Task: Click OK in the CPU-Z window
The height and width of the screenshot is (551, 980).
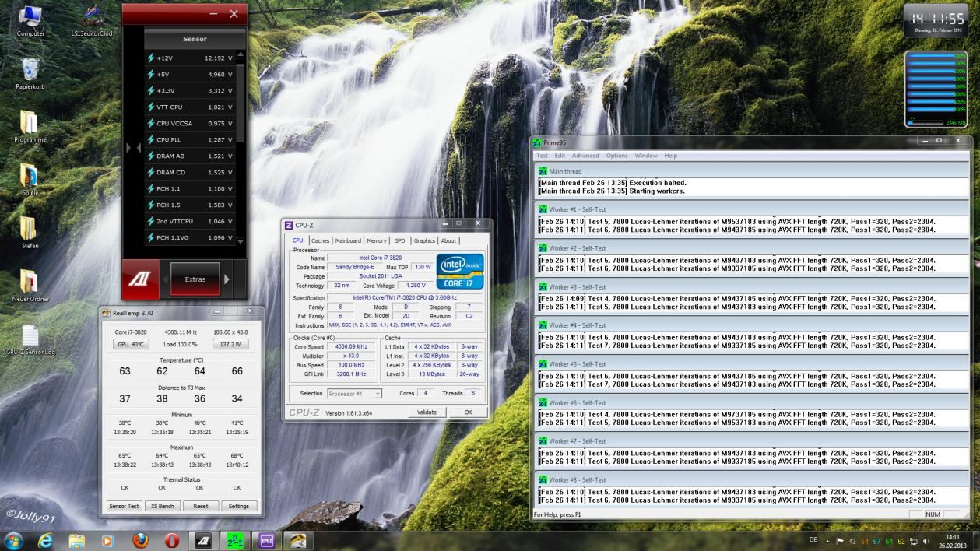Action: coord(468,412)
